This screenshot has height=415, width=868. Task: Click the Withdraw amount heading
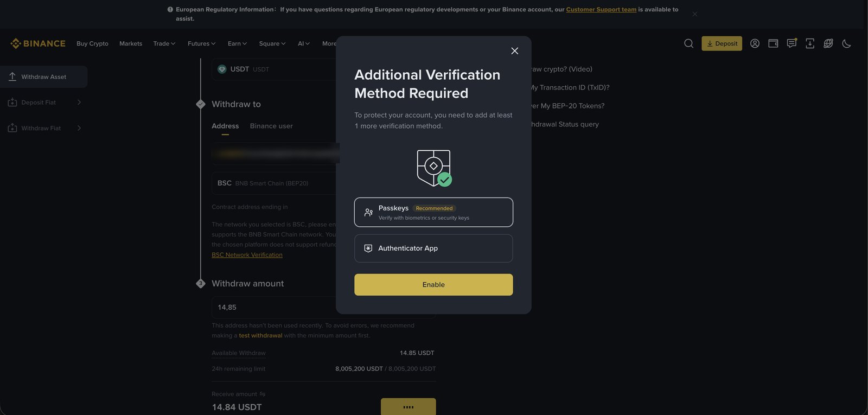pos(248,284)
